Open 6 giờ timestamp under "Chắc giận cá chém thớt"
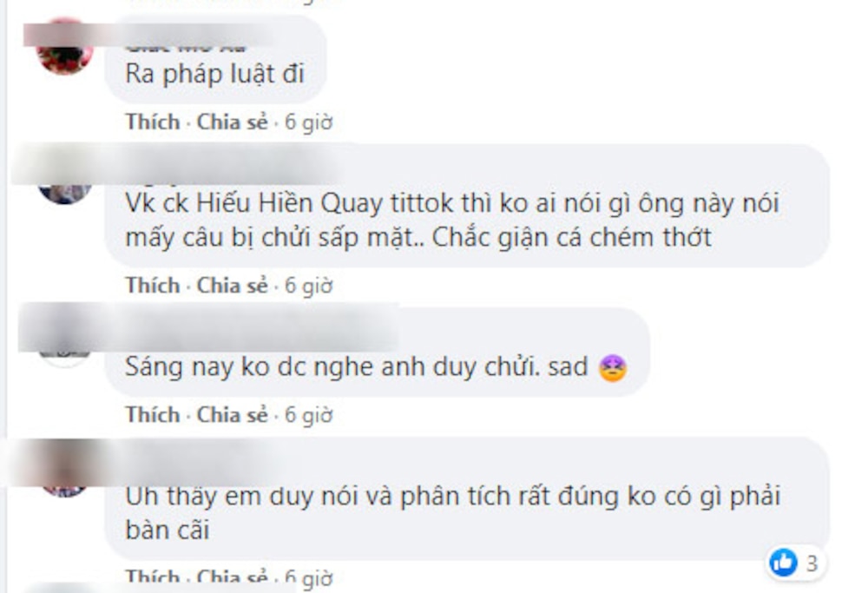The width and height of the screenshot is (868, 593). (x=308, y=286)
